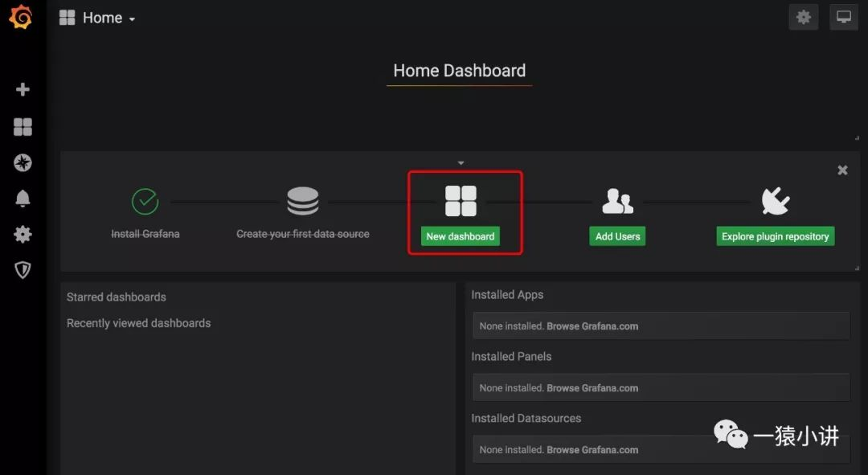Open the Server Admin shield icon

(x=23, y=270)
